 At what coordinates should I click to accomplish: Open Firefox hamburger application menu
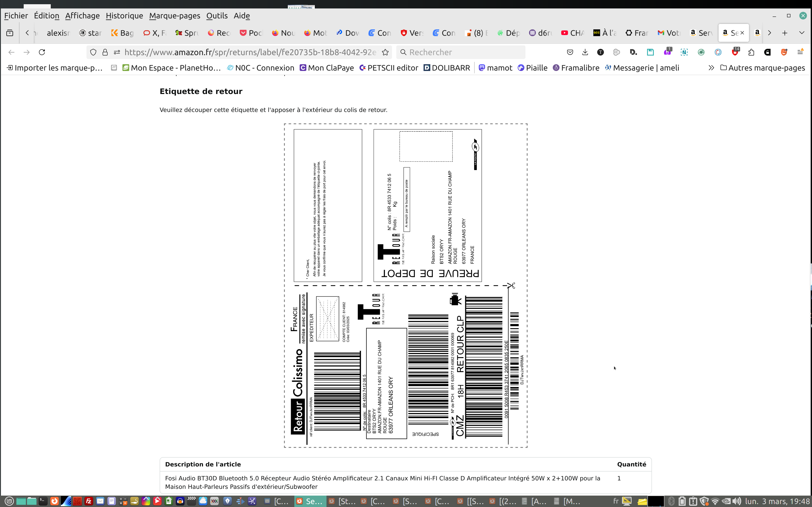click(x=800, y=52)
